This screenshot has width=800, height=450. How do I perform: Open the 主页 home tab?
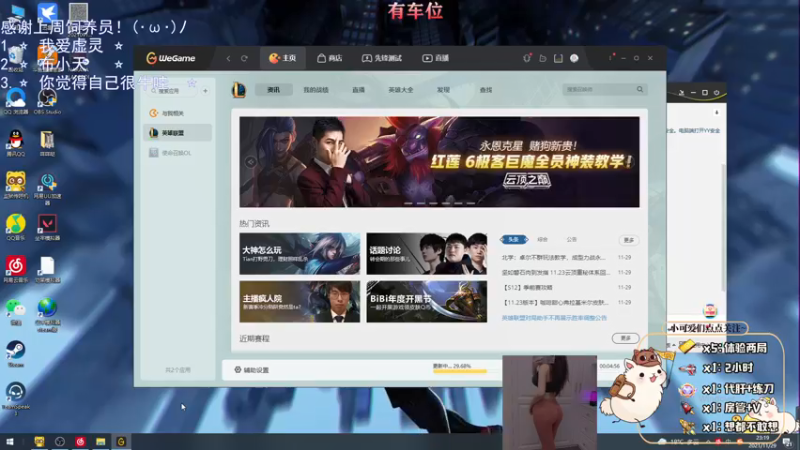283,58
